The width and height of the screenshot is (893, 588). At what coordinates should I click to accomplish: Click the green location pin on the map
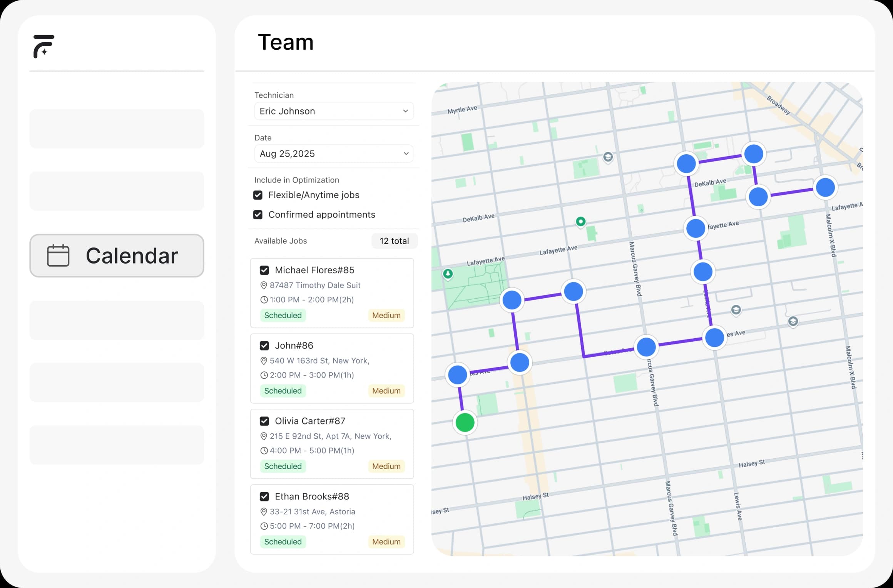pyautogui.click(x=580, y=222)
